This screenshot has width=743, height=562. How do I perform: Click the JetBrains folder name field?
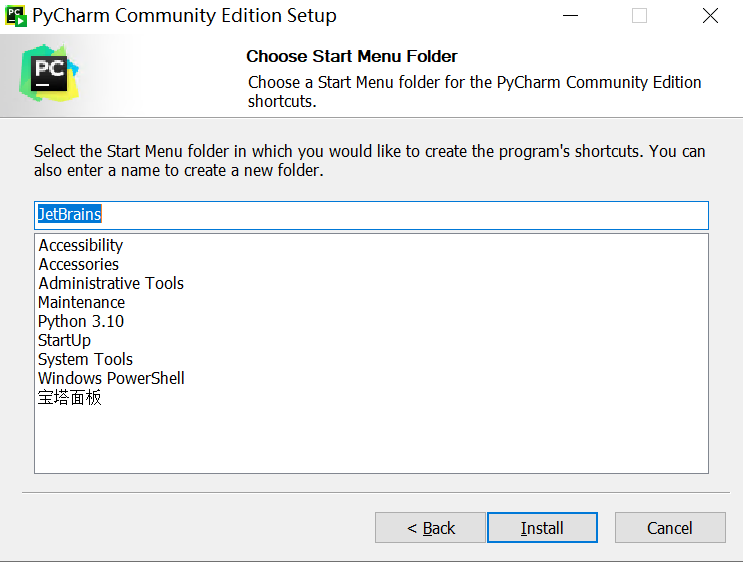pos(372,215)
